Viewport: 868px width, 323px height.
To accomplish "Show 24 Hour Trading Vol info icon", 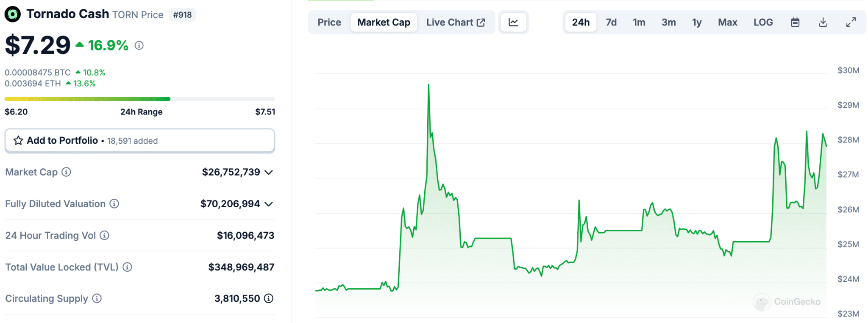I will pos(104,235).
